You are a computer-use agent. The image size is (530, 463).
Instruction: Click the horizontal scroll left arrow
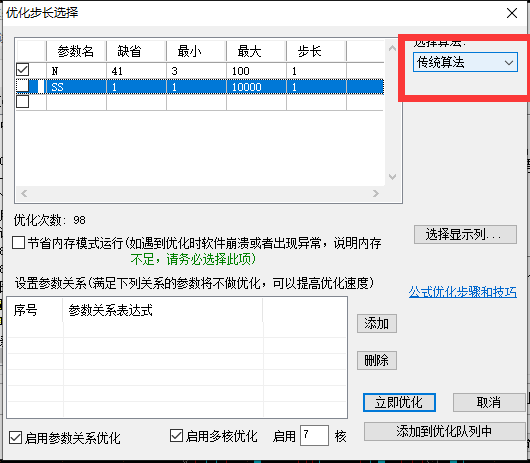[24, 193]
